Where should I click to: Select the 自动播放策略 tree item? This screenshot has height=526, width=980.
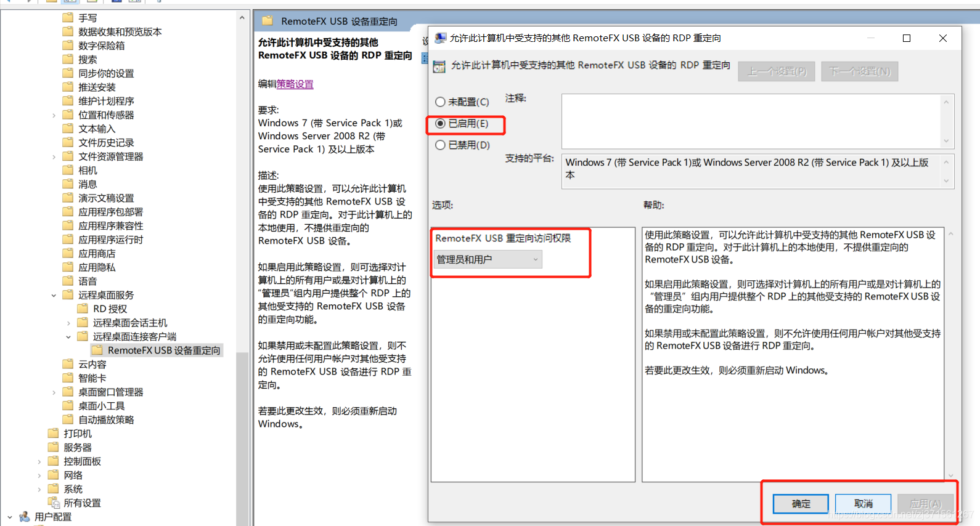tap(106, 419)
